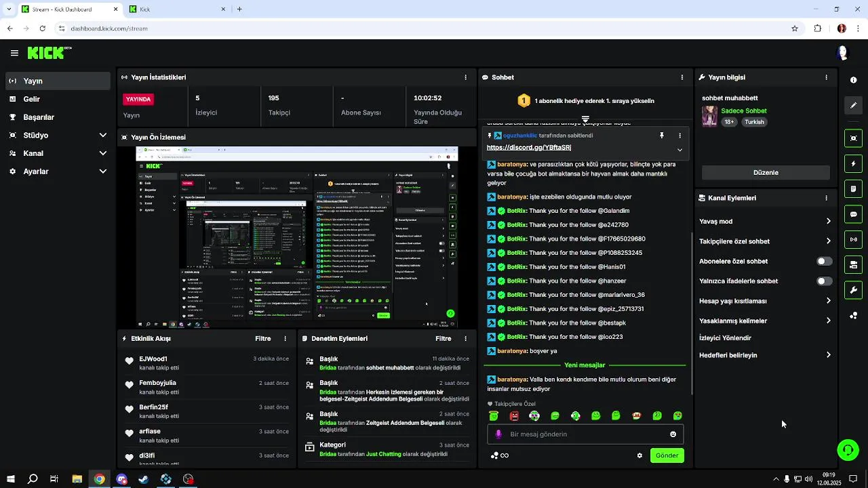The width and height of the screenshot is (868, 488).
Task: Click the chat bubble icon in rail
Action: click(853, 214)
